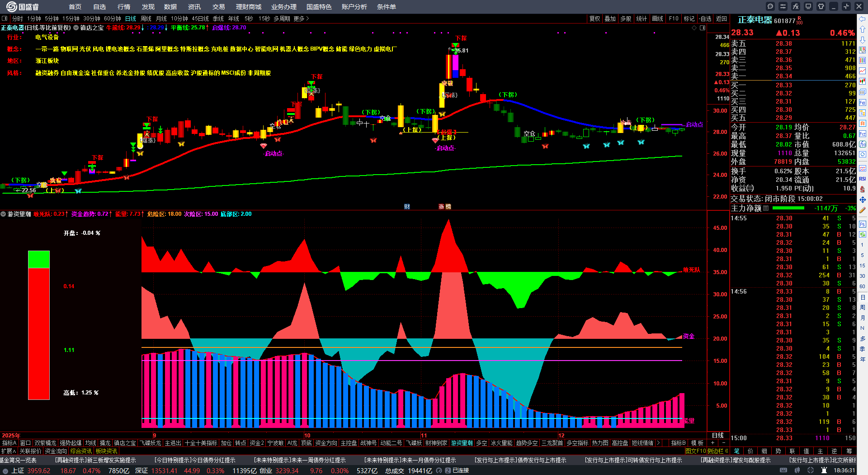Click the green 主力净额 progress bar
Viewport: 868px width, 475px height.
[788, 208]
